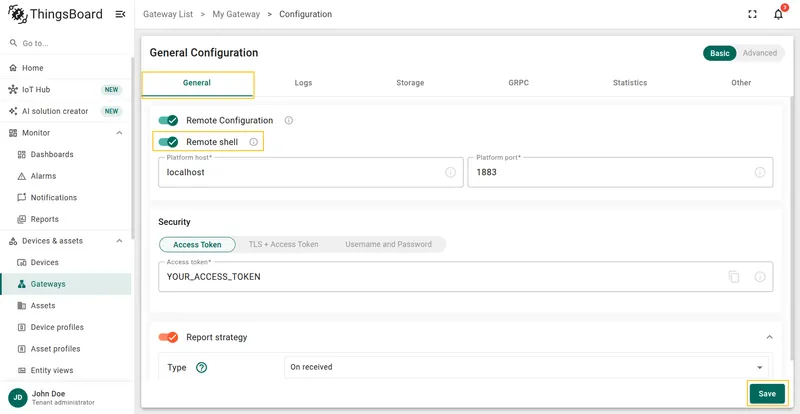Collapse the sidebar menu icon
The image size is (800, 414).
click(x=120, y=14)
